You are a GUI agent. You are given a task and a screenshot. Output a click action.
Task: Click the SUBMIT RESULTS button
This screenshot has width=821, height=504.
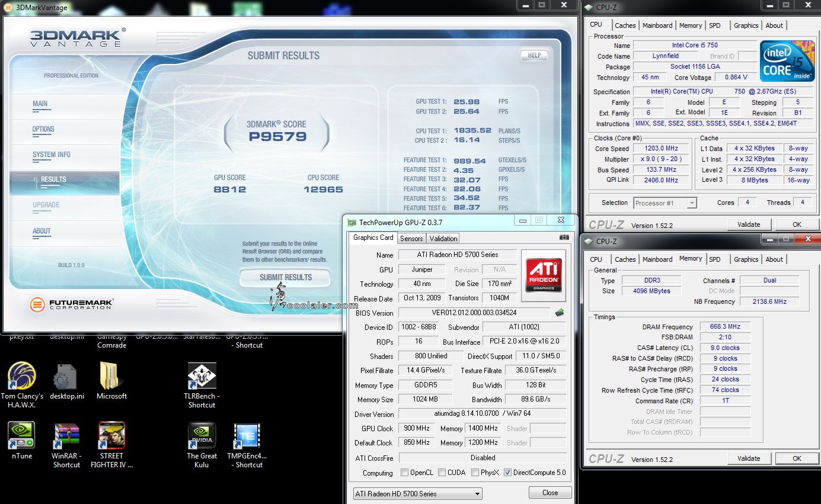(285, 277)
